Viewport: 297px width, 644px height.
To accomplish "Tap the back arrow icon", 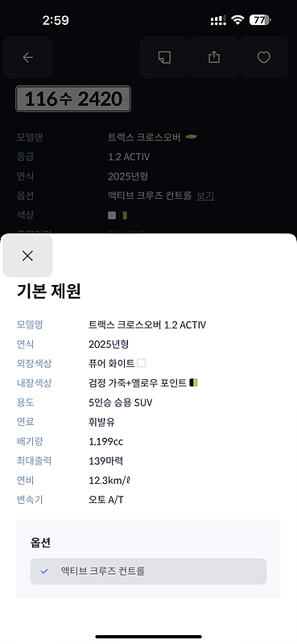I will pos(27,57).
